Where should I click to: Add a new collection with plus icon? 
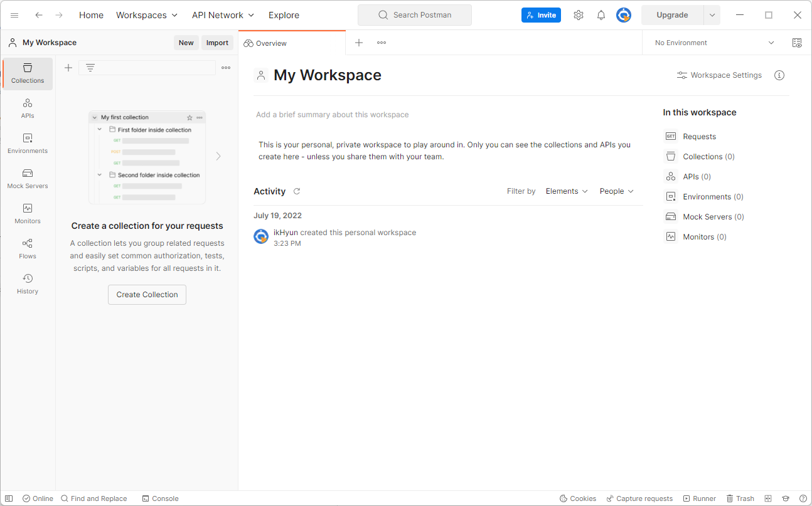tap(68, 68)
